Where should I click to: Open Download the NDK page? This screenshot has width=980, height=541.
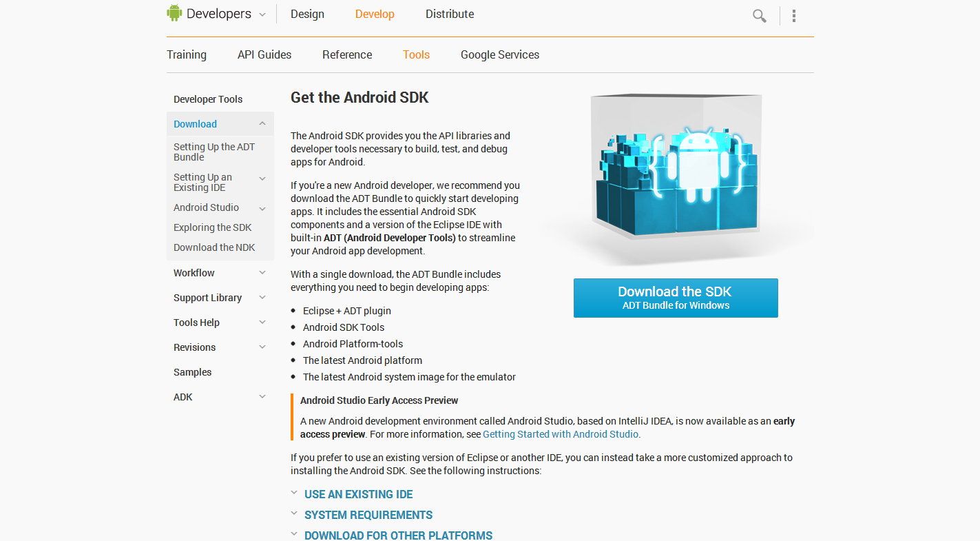coord(214,247)
